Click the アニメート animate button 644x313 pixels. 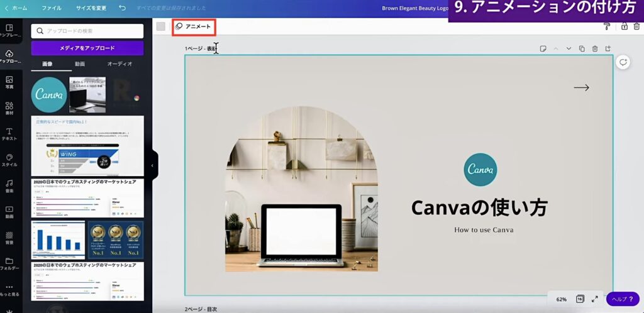point(194,26)
